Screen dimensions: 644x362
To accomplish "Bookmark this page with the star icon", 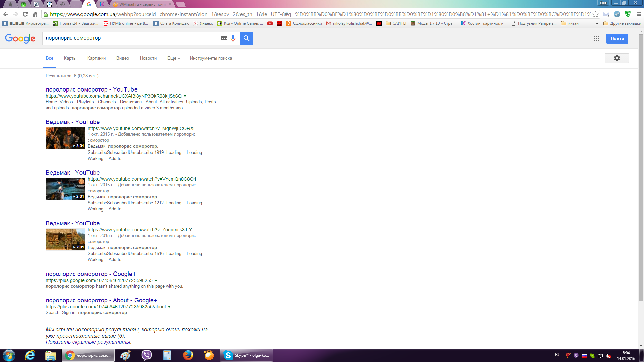I will coord(595,14).
